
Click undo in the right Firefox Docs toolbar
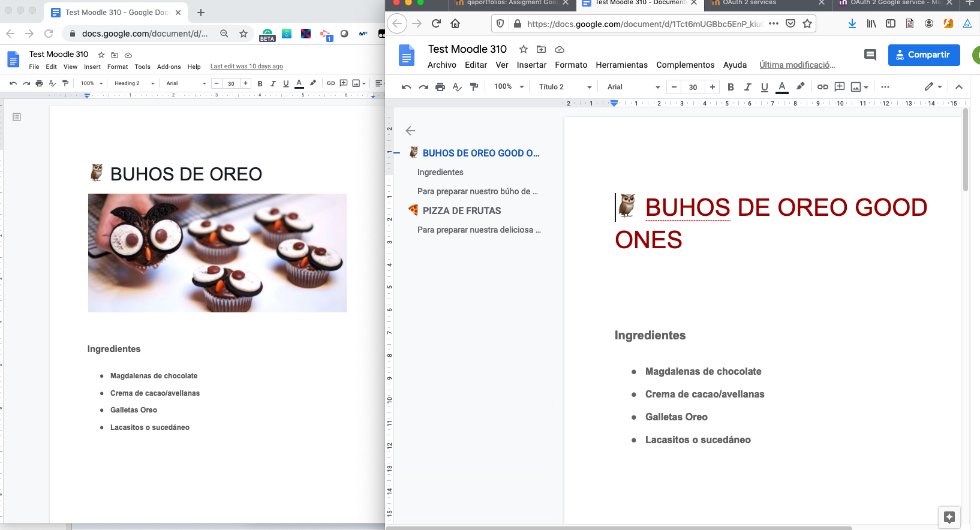(406, 87)
